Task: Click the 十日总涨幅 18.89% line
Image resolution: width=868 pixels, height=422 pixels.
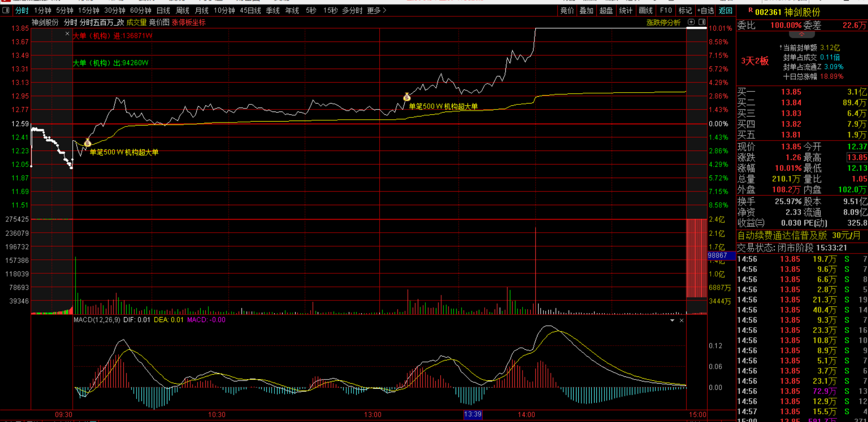Action: 813,77
